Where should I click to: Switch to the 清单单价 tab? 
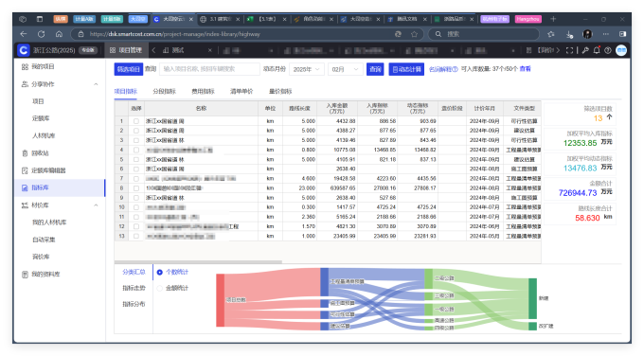(241, 91)
